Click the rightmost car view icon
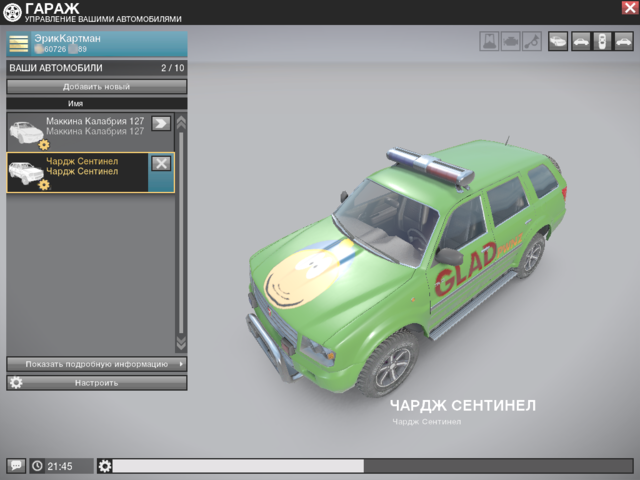This screenshot has width=640, height=480. click(623, 42)
